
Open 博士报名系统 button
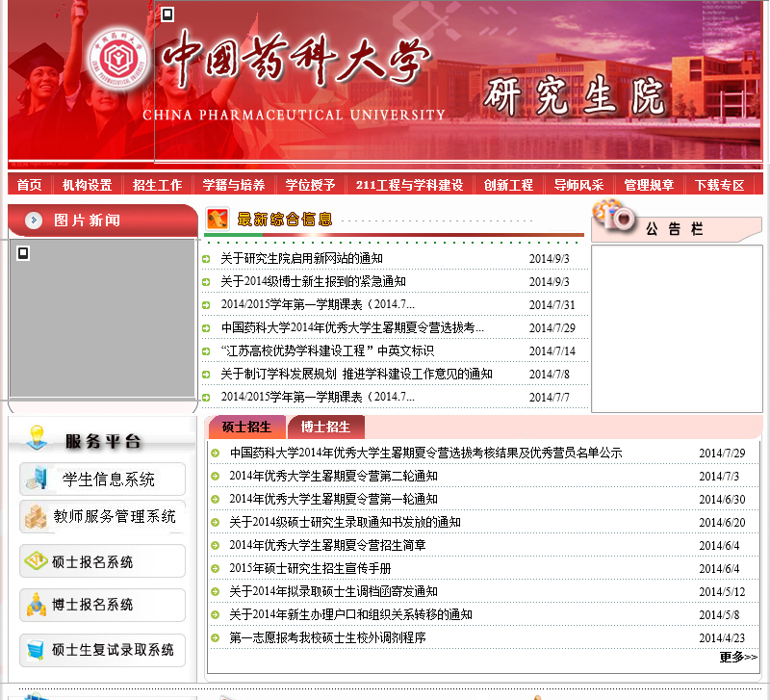(103, 605)
